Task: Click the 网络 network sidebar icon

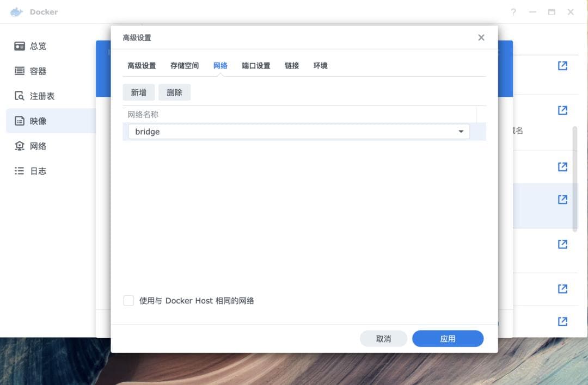Action: [x=20, y=146]
